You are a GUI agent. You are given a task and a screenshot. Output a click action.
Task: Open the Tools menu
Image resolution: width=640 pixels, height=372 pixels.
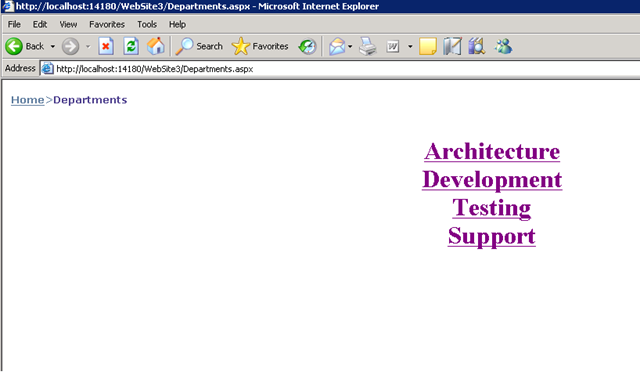[147, 25]
